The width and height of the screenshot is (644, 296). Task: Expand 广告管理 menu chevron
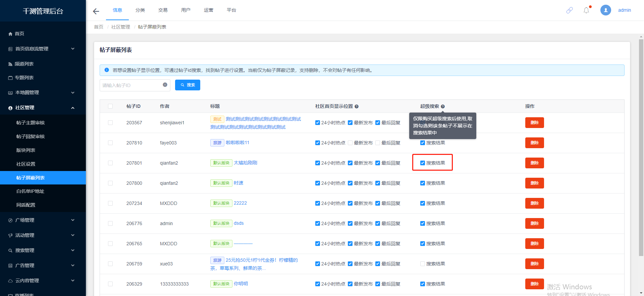click(73, 265)
